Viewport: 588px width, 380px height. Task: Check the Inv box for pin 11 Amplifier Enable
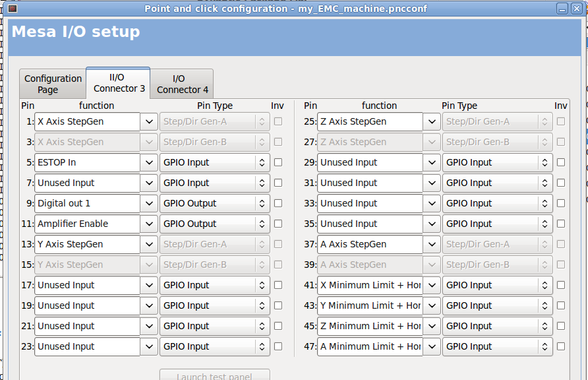coord(278,224)
